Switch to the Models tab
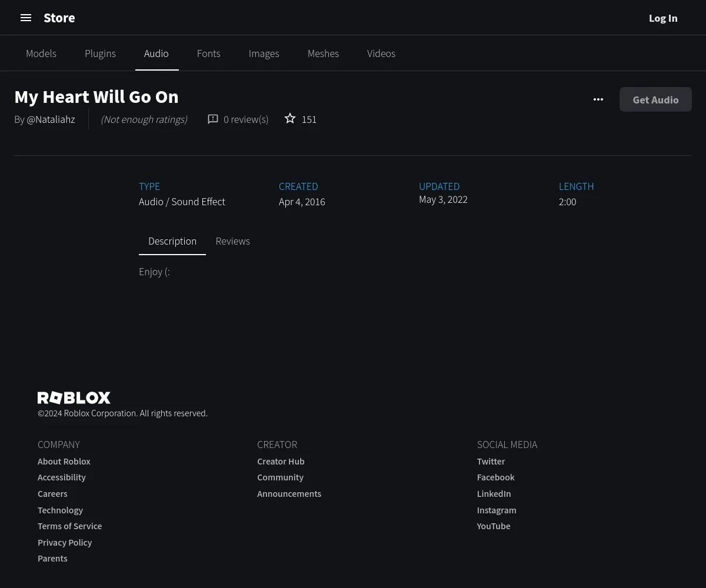The width and height of the screenshot is (706, 588). point(41,54)
